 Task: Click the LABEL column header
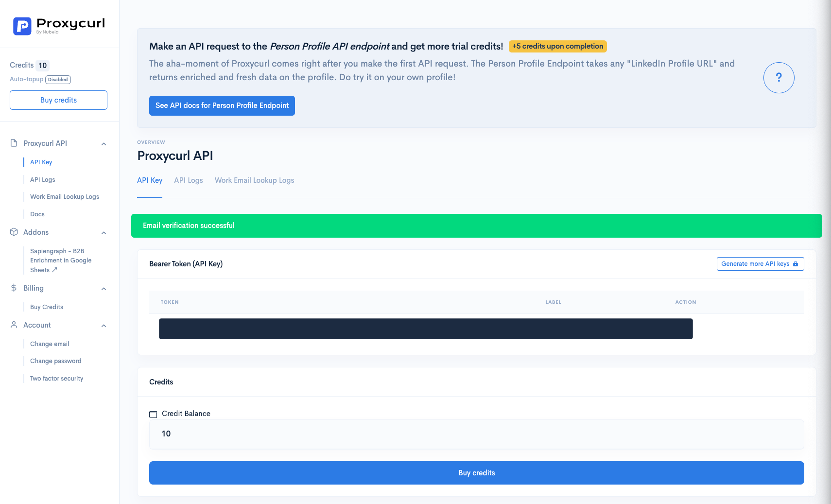point(553,302)
